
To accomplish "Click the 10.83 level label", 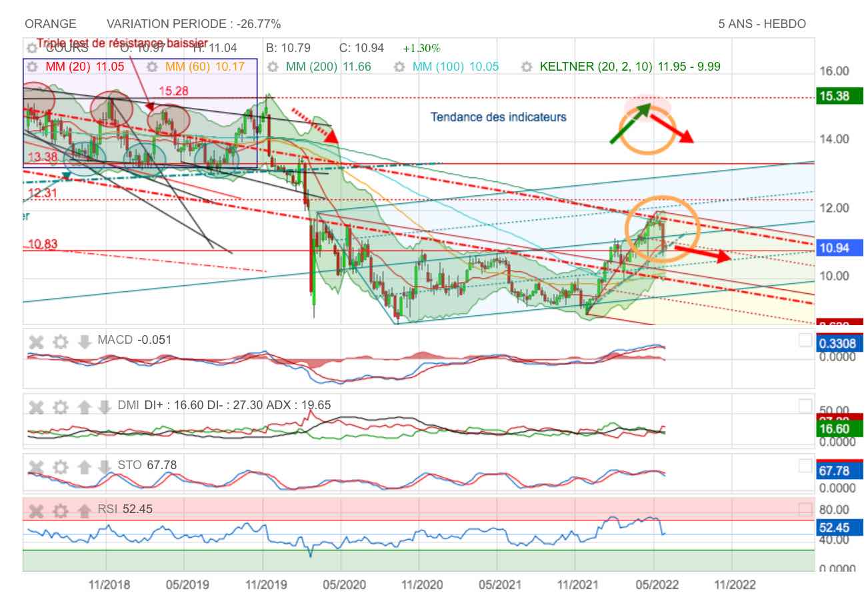I will pyautogui.click(x=43, y=245).
